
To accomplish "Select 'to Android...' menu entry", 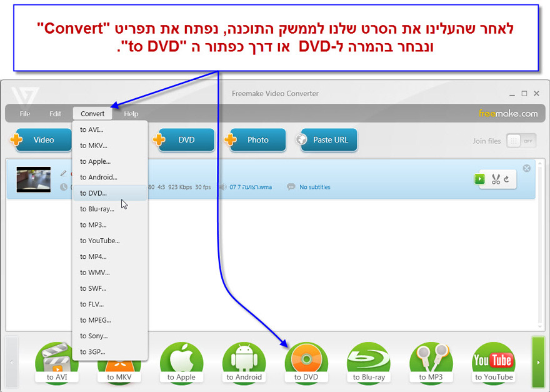I will (110, 177).
